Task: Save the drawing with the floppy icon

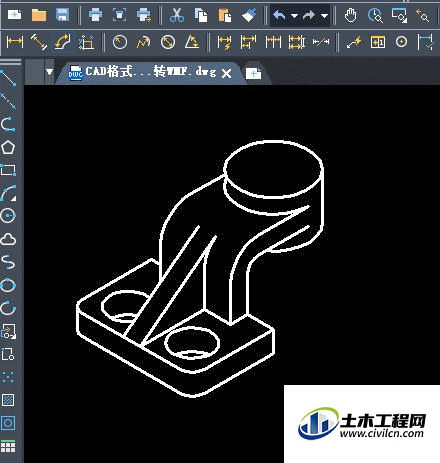Action: click(62, 15)
